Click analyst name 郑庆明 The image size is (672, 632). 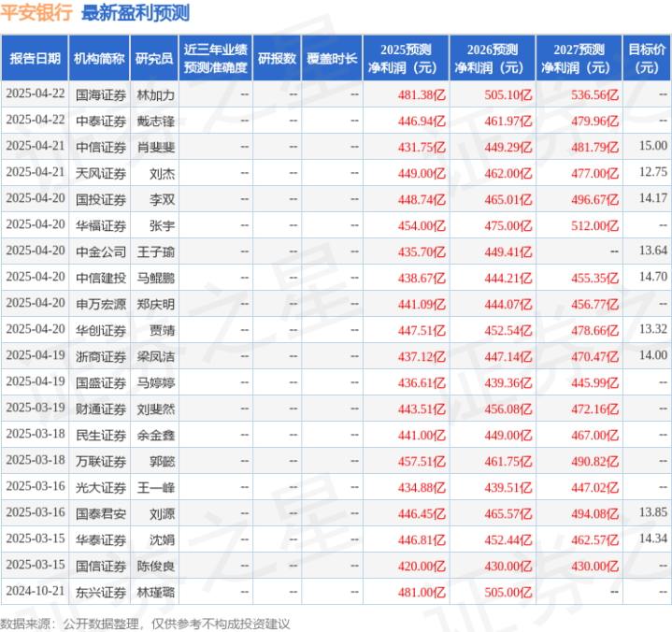(155, 305)
